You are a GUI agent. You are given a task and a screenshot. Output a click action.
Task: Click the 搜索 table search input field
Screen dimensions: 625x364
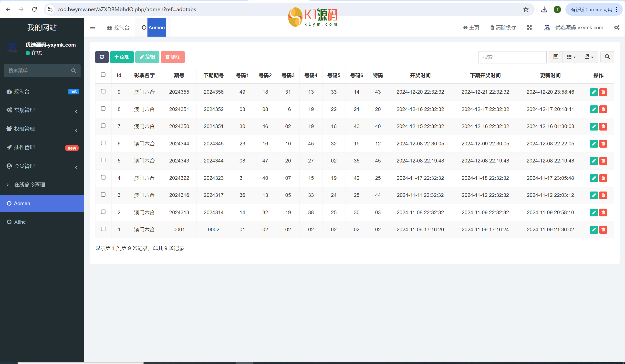[x=512, y=57]
